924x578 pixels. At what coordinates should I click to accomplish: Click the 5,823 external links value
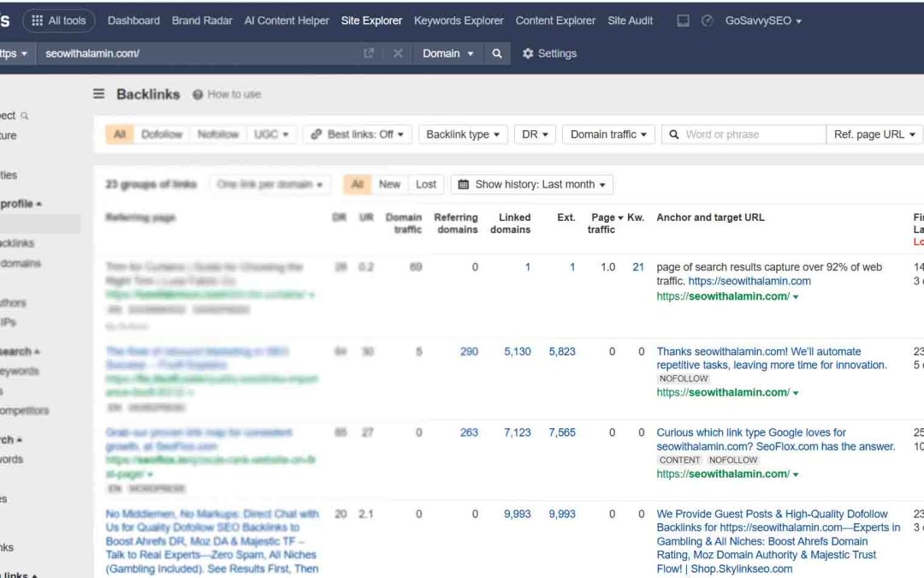pos(562,352)
